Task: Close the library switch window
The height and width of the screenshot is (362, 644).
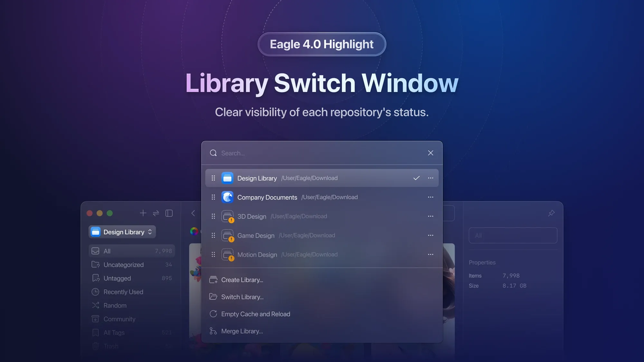Action: click(431, 153)
